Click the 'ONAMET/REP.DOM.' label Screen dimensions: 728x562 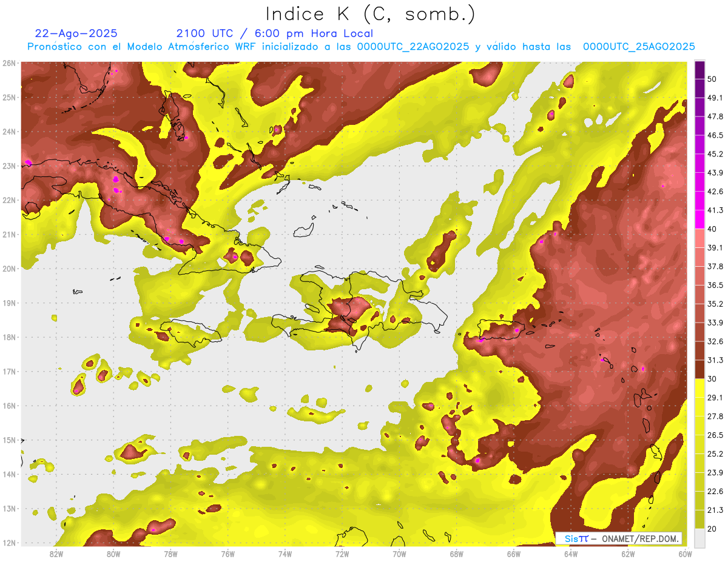[639, 538]
